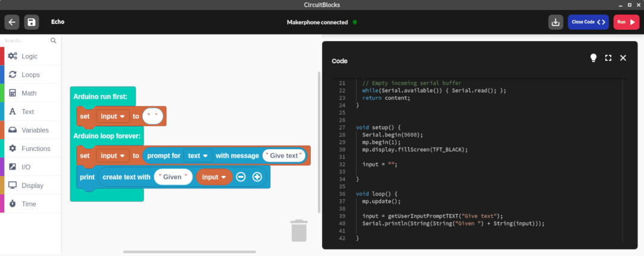Click code line "mp.update();"
Image resolution: width=644 pixels, height=256 pixels.
[x=381, y=201]
